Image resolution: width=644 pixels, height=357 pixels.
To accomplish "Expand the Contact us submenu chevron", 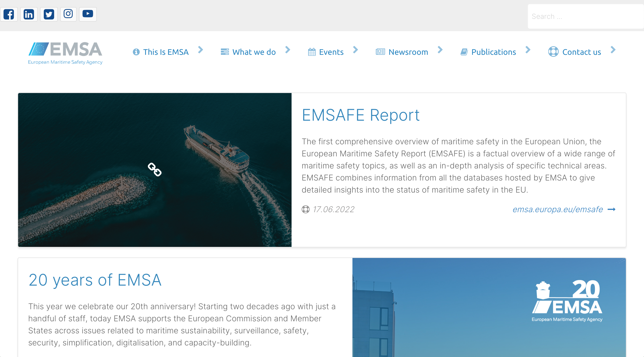I will pyautogui.click(x=613, y=50).
